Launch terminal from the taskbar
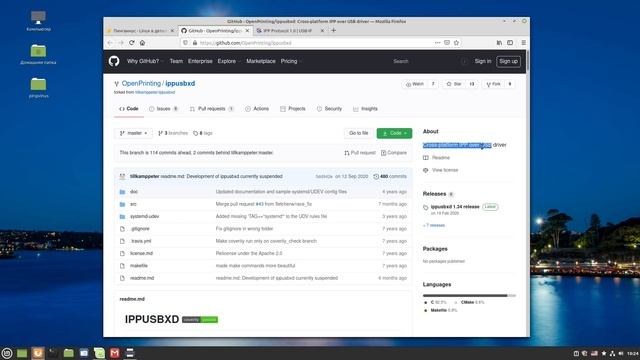The height and width of the screenshot is (360, 640). [53, 353]
